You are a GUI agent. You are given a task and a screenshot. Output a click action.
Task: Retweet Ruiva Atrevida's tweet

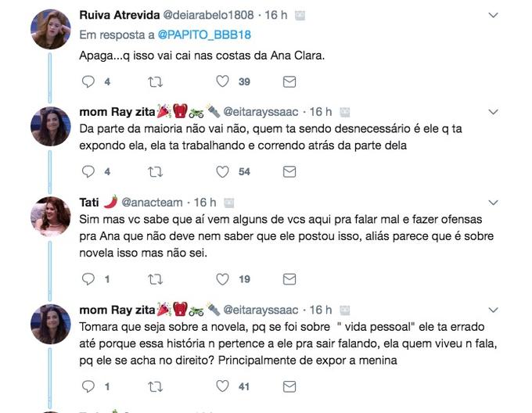(155, 81)
